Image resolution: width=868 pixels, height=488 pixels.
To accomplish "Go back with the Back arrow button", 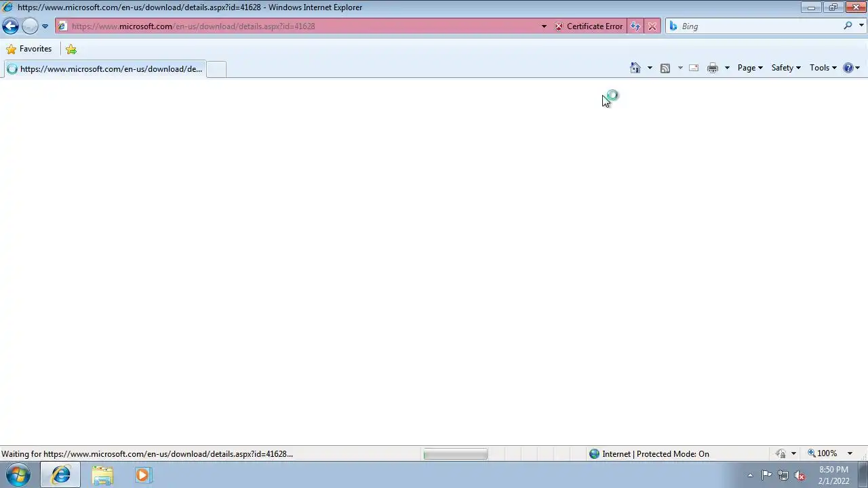I will [10, 26].
